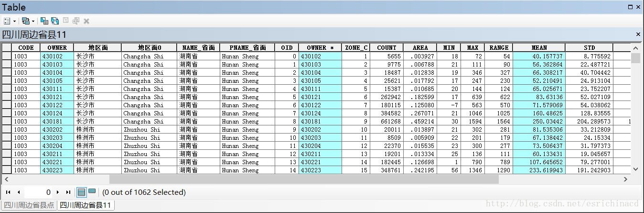Click the vertical scrollbar down arrow
The height and width of the screenshot is (213, 644).
635,169
